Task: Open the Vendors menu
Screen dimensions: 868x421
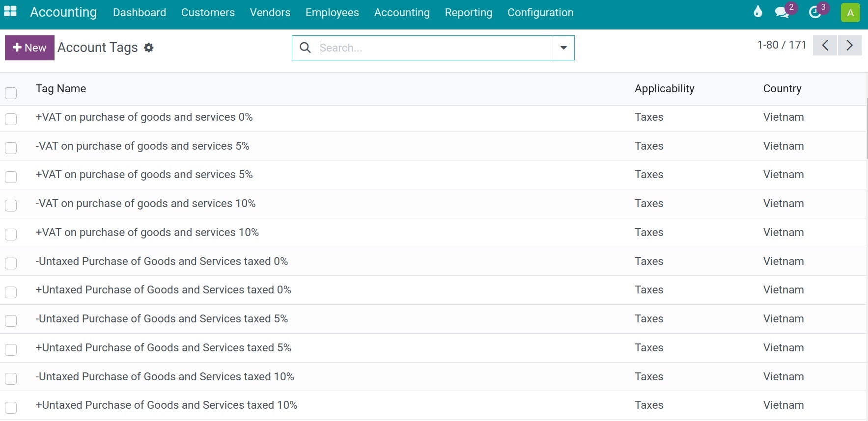Action: point(270,12)
